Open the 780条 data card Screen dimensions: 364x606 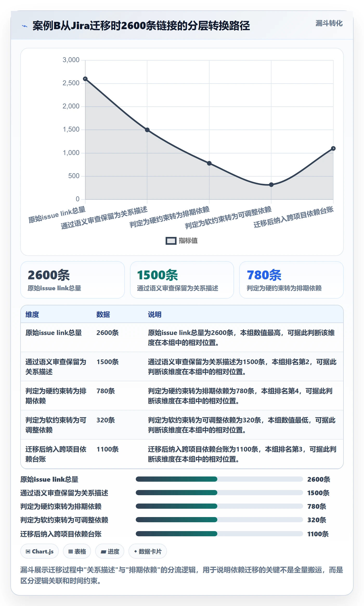(291, 280)
